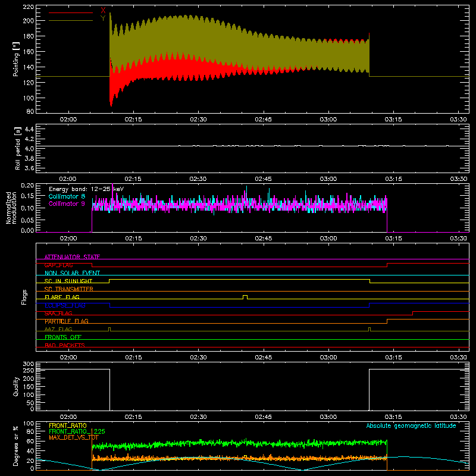Click the GAP_FLAG label
Screen dimensions: 476x476
click(58, 265)
